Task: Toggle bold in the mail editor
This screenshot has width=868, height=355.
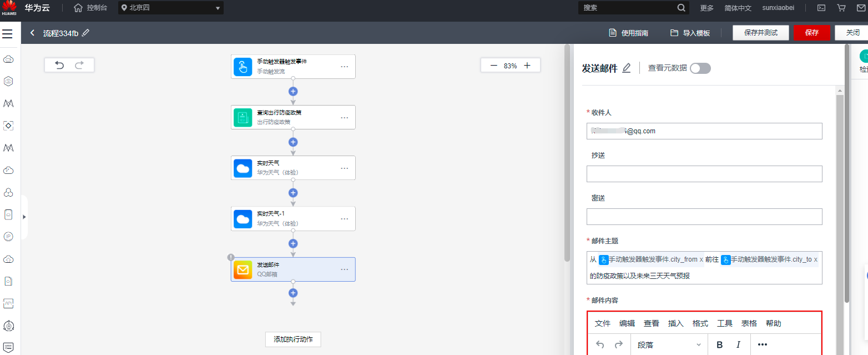Action: [x=720, y=344]
